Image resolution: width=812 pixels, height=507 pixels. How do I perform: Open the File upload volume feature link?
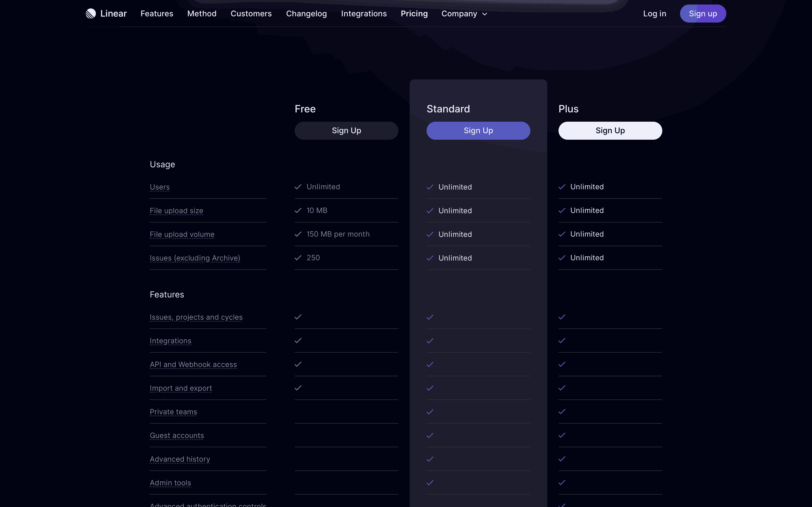182,234
